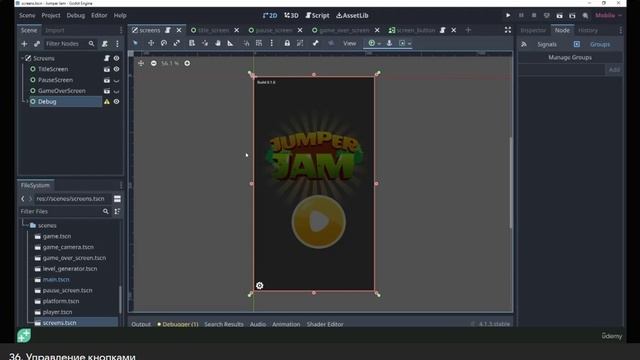The image size is (640, 360).
Task: Open FileSystem file sort options
Action: tap(118, 211)
